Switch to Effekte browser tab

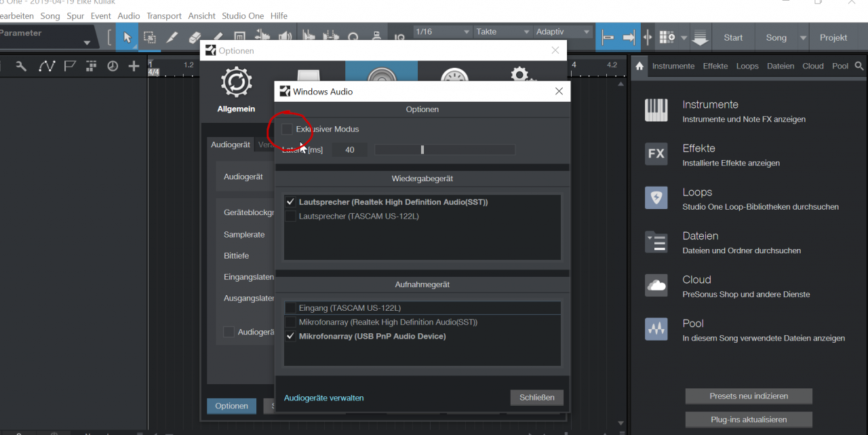pyautogui.click(x=715, y=66)
